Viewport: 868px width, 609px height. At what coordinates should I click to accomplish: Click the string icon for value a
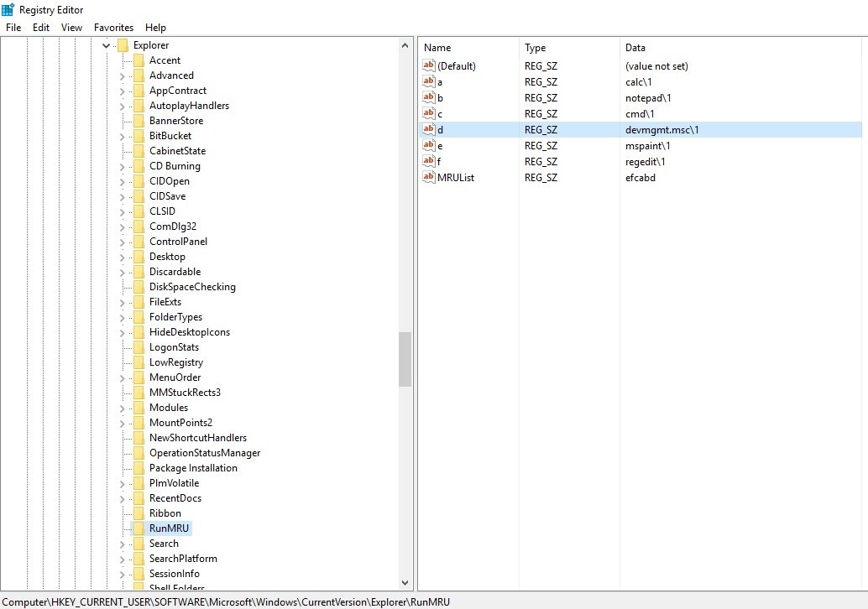429,81
